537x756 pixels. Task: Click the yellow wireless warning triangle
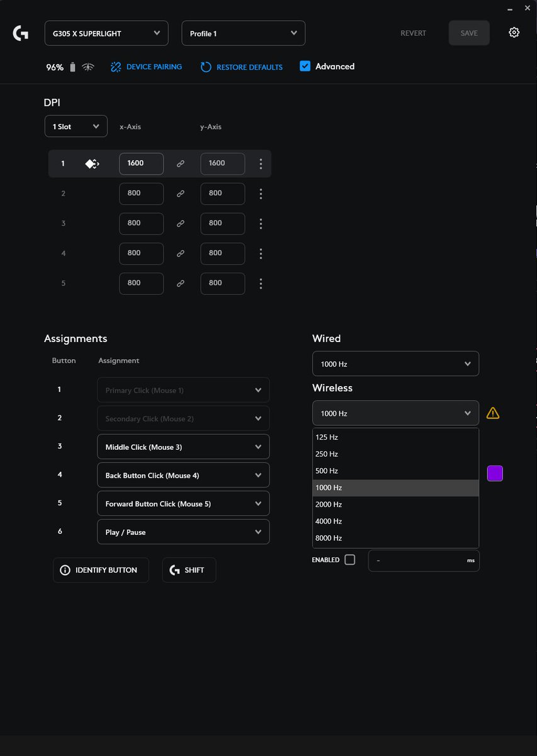493,413
